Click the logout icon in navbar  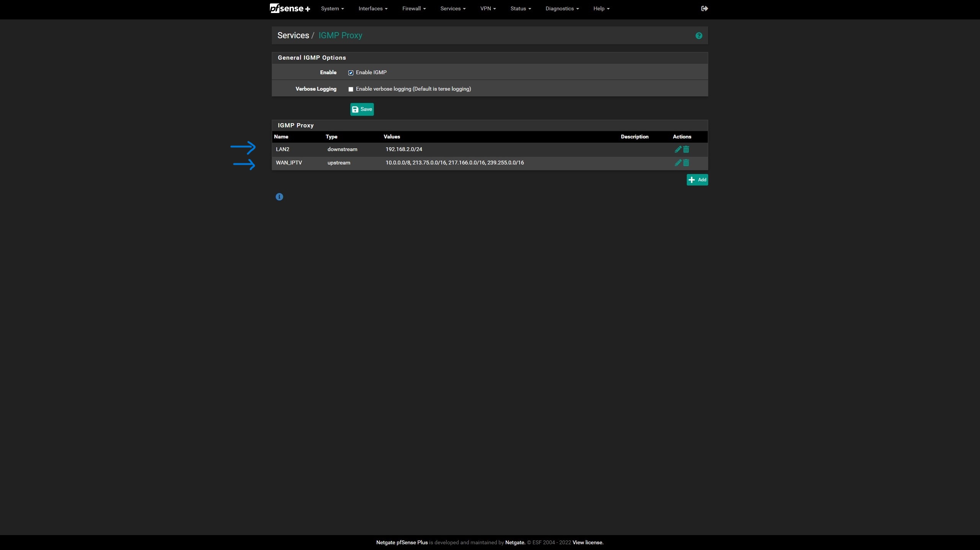click(x=704, y=8)
